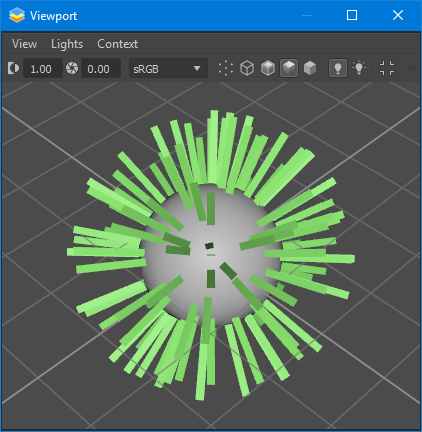Enable the scene lights glowing bulb
Screen dimensions: 422x432
359,68
